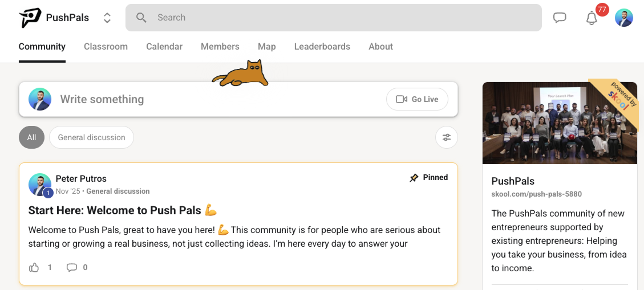This screenshot has height=290, width=644.
Task: Like the pinned post thumbs up icon
Action: click(34, 267)
